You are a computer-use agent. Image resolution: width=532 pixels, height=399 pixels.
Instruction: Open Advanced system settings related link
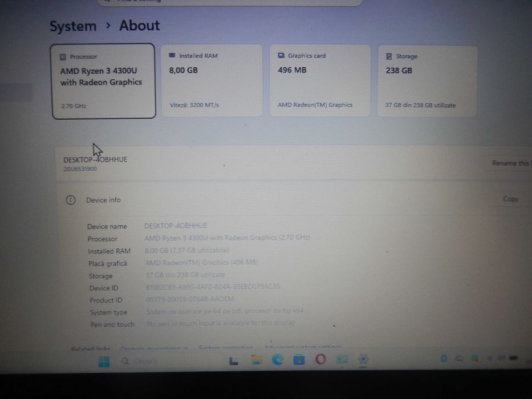[303, 347]
